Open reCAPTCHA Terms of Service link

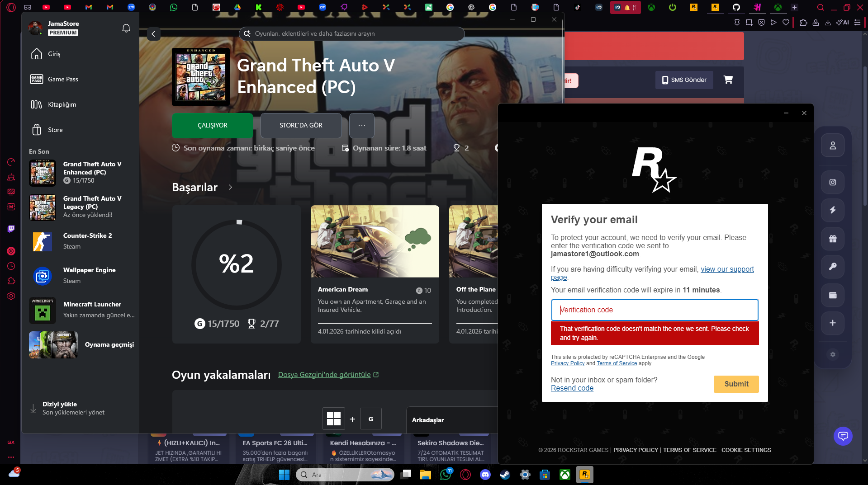point(617,363)
